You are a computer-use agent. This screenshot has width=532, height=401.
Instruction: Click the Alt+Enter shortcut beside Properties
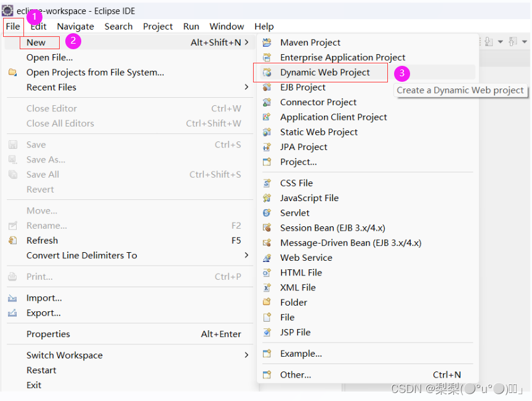tap(221, 334)
